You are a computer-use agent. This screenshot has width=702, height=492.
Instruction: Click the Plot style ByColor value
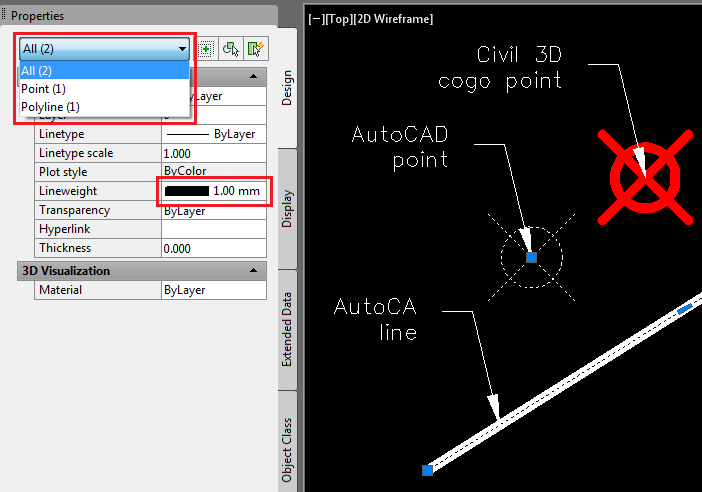coord(214,171)
